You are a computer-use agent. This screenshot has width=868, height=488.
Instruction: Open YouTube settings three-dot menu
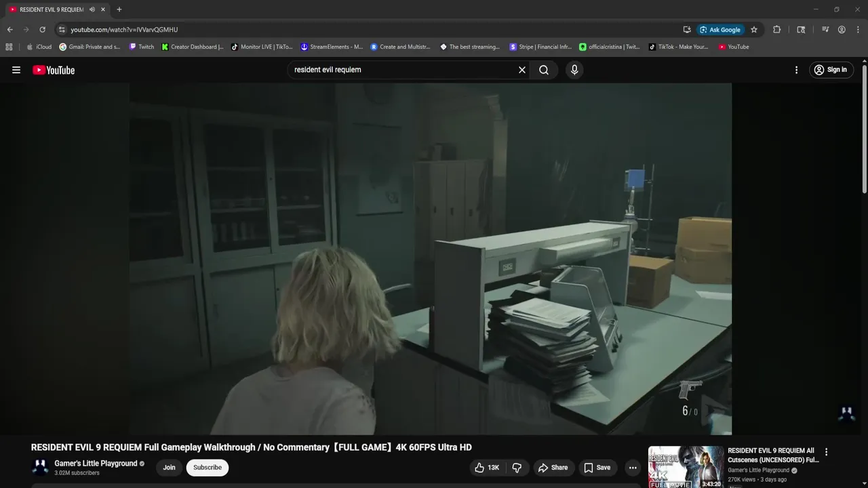coord(796,70)
